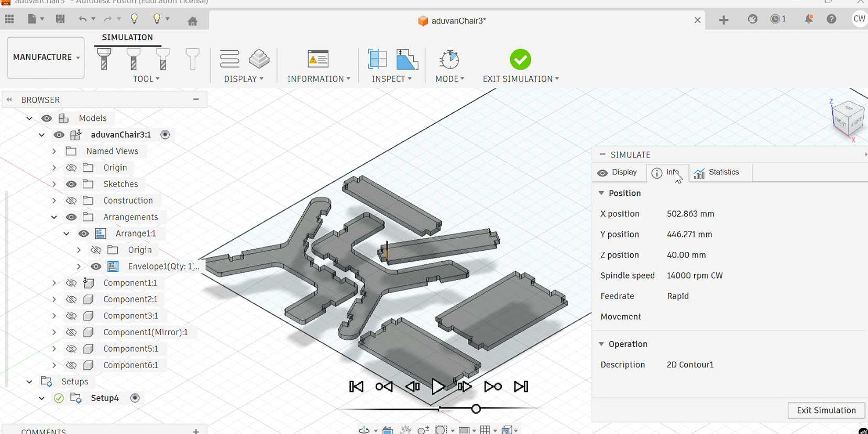
Task: Open the TOOL dropdown menu
Action: (x=146, y=79)
